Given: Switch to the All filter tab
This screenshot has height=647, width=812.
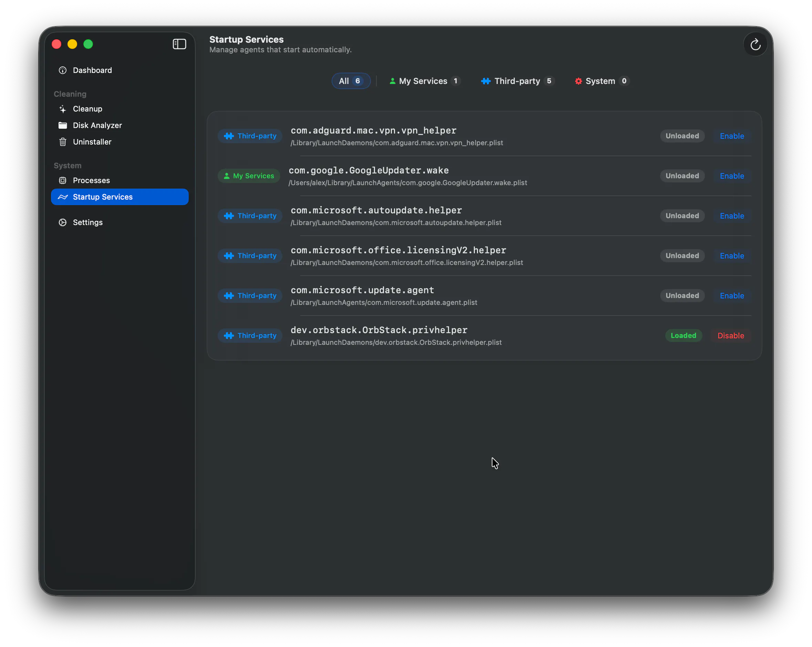Looking at the screenshot, I should (x=351, y=81).
